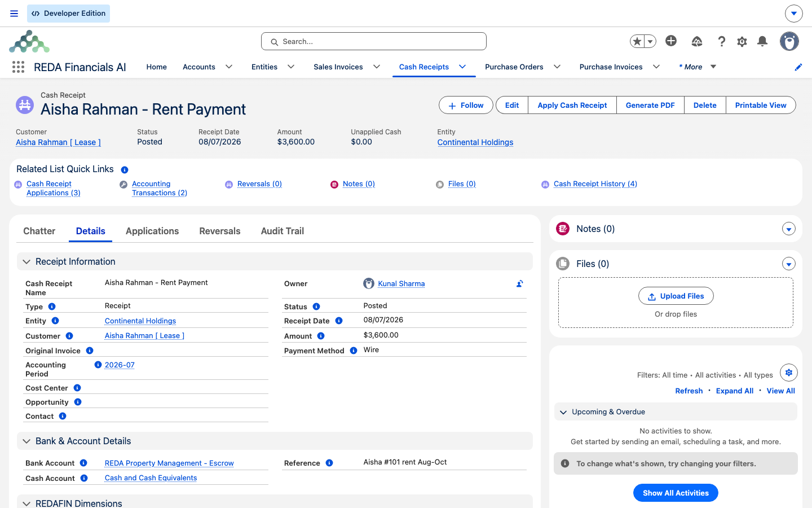Click the favorites star icon
Viewport: 812px width, 508px height.
(x=637, y=41)
